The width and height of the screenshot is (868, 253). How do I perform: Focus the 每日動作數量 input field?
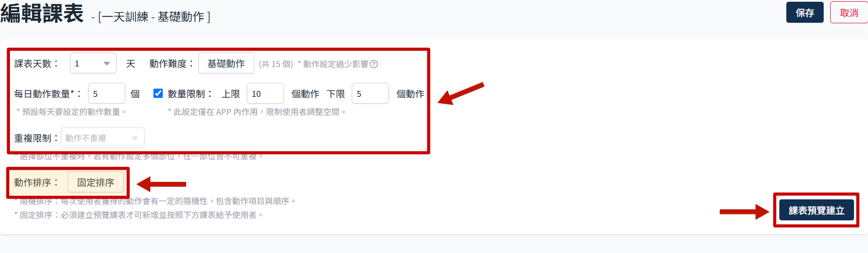[107, 93]
